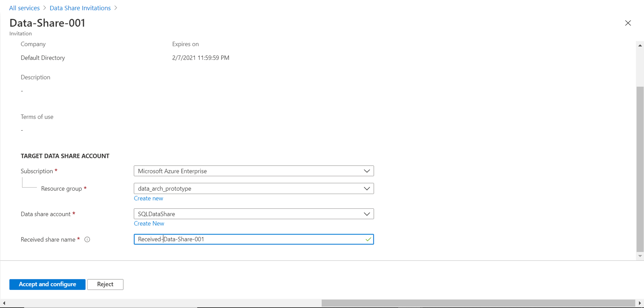Click Create New under Data share account
This screenshot has width=644, height=308.
(149, 224)
